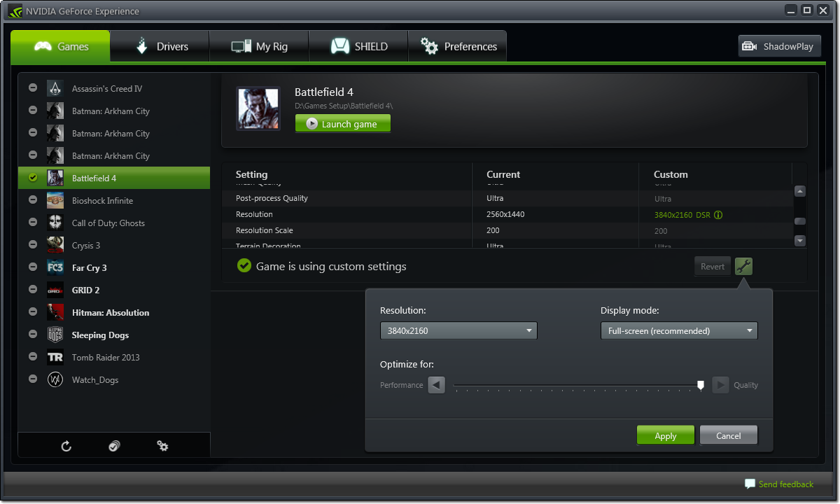The width and height of the screenshot is (840, 504).
Task: Open the Display mode dropdown
Action: coord(679,331)
